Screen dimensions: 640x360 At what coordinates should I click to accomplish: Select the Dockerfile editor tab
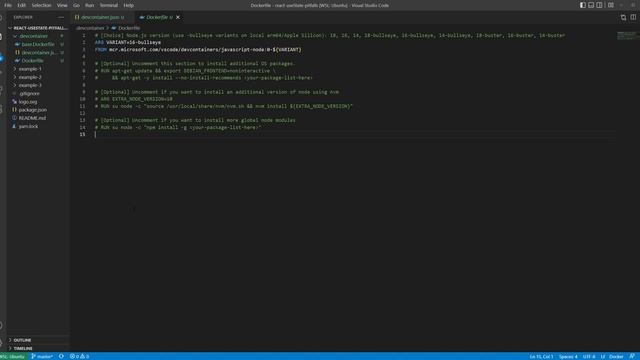click(x=157, y=17)
